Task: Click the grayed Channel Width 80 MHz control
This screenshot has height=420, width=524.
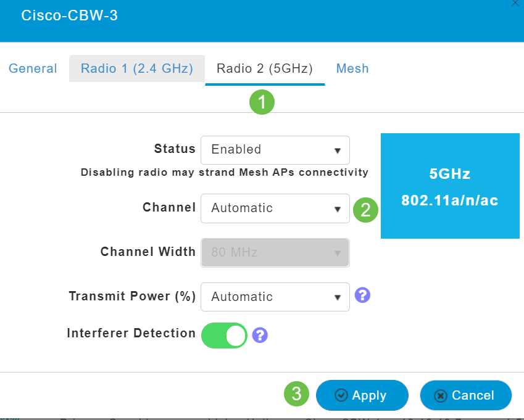Action: pos(275,252)
